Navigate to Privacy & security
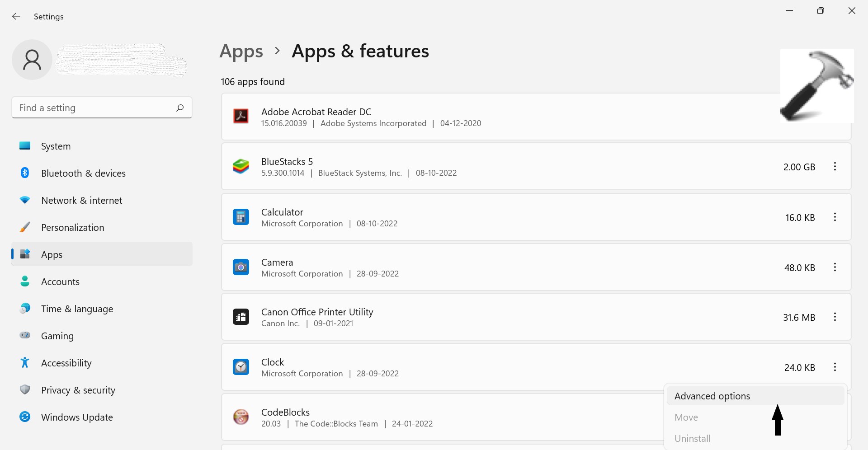The width and height of the screenshot is (868, 450). [78, 390]
